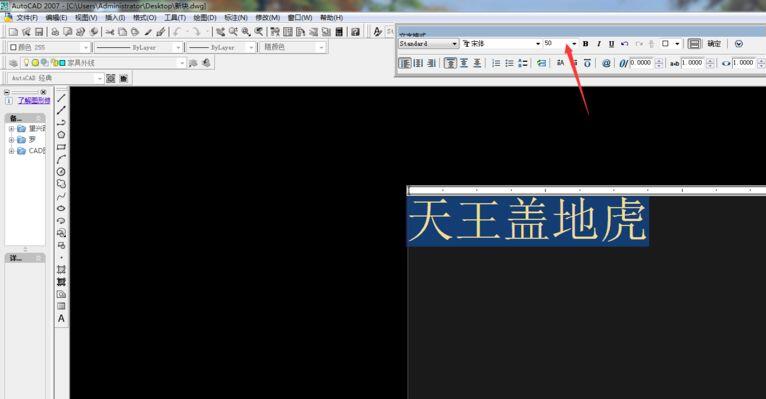Select the Line draw tool
This screenshot has width=766, height=399.
pos(61,98)
